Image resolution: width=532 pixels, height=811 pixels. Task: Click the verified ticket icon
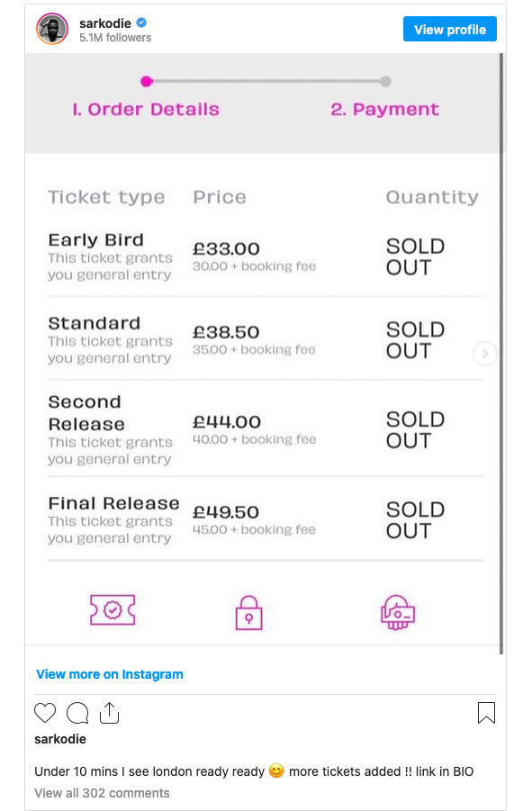coord(113,609)
